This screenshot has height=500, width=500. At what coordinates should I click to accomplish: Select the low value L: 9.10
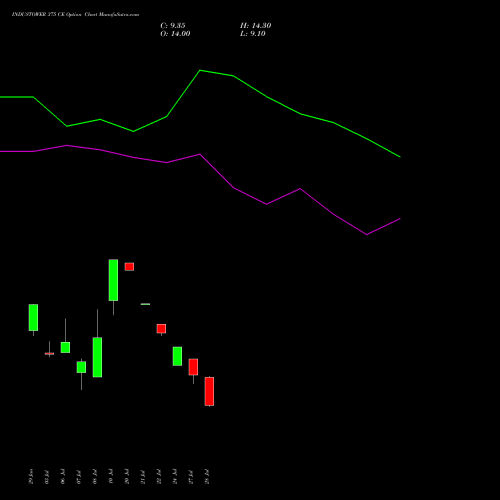coord(253,34)
